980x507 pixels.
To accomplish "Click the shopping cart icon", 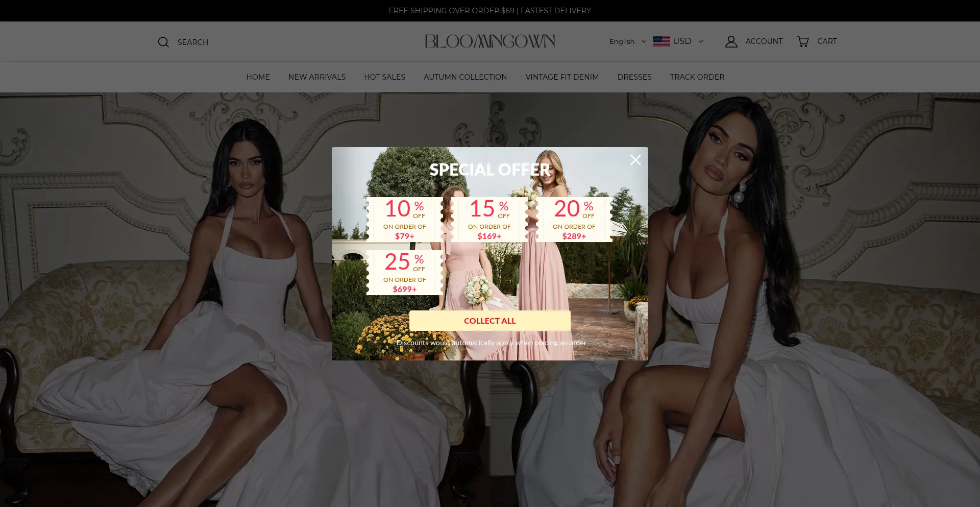I will [x=803, y=41].
